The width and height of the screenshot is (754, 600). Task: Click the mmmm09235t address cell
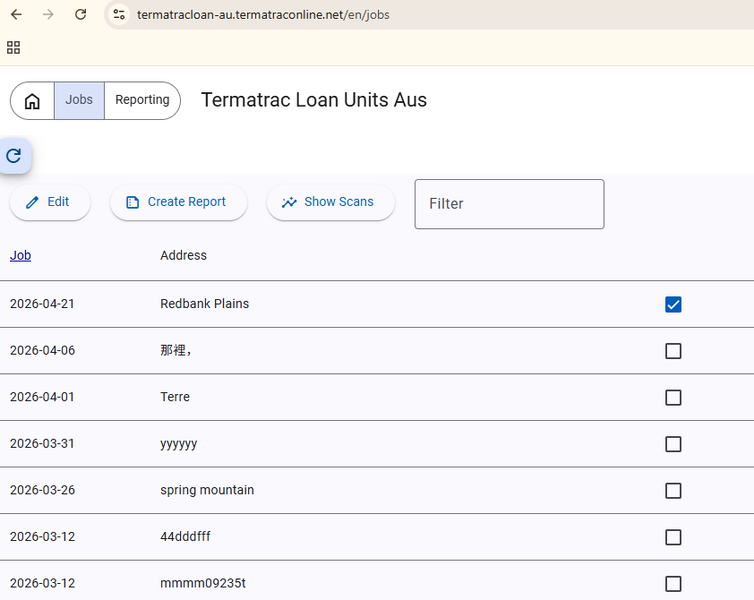click(203, 583)
